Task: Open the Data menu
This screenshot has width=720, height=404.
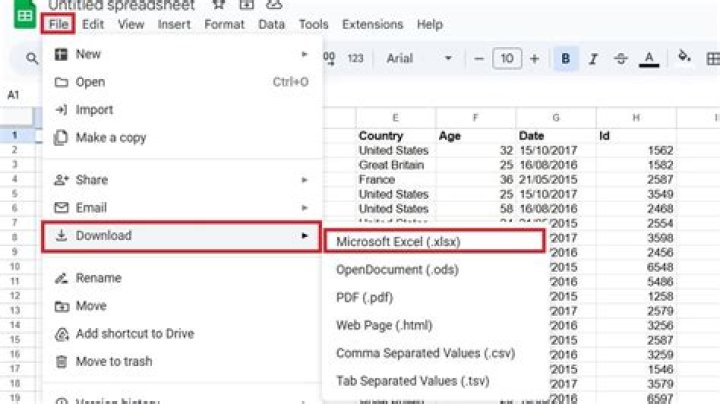Action: coord(271,24)
